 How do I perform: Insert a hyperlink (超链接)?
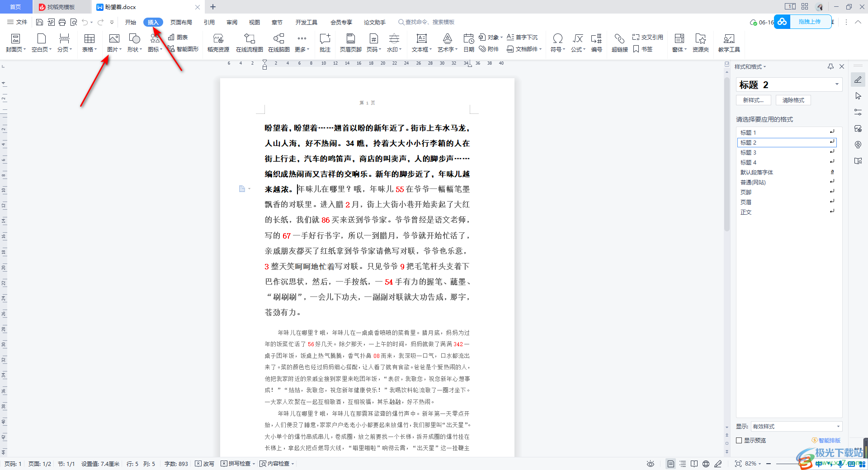tap(620, 43)
